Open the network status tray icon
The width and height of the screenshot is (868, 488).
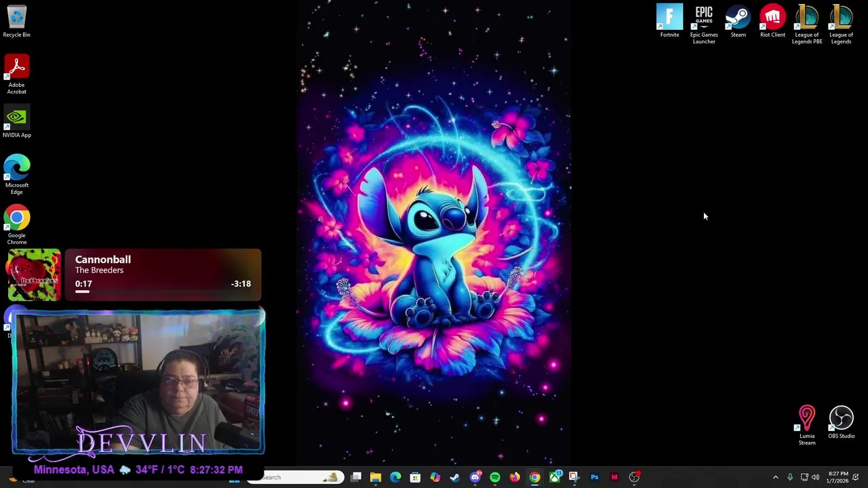(x=804, y=477)
